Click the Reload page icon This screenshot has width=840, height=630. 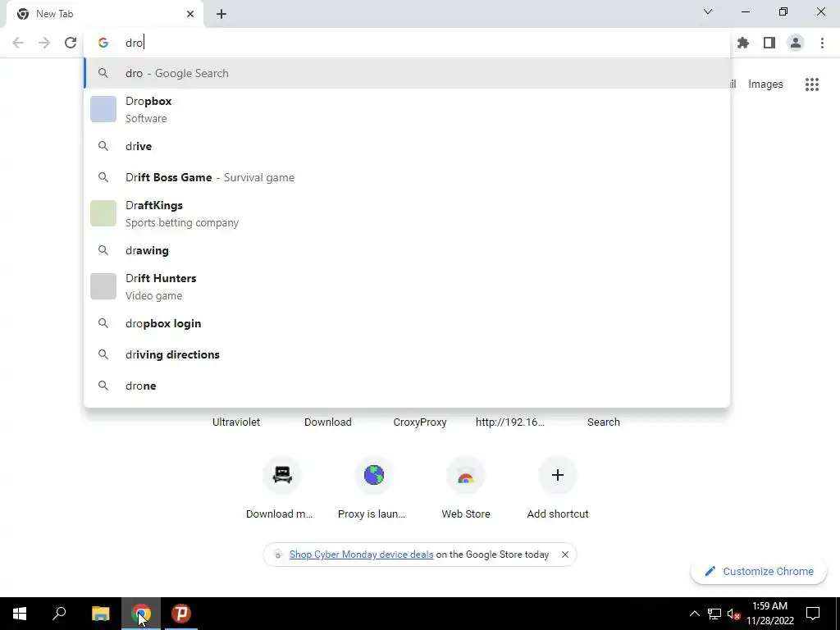(x=71, y=43)
